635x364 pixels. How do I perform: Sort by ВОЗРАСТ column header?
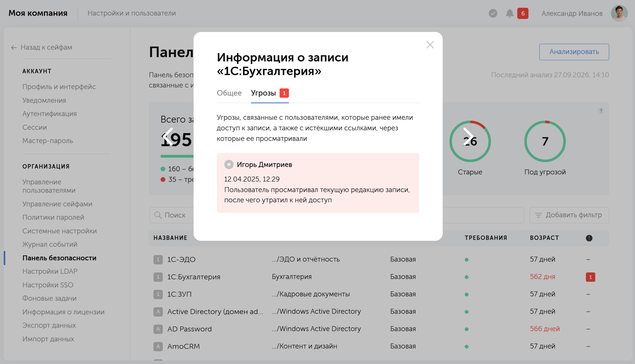pyautogui.click(x=544, y=238)
